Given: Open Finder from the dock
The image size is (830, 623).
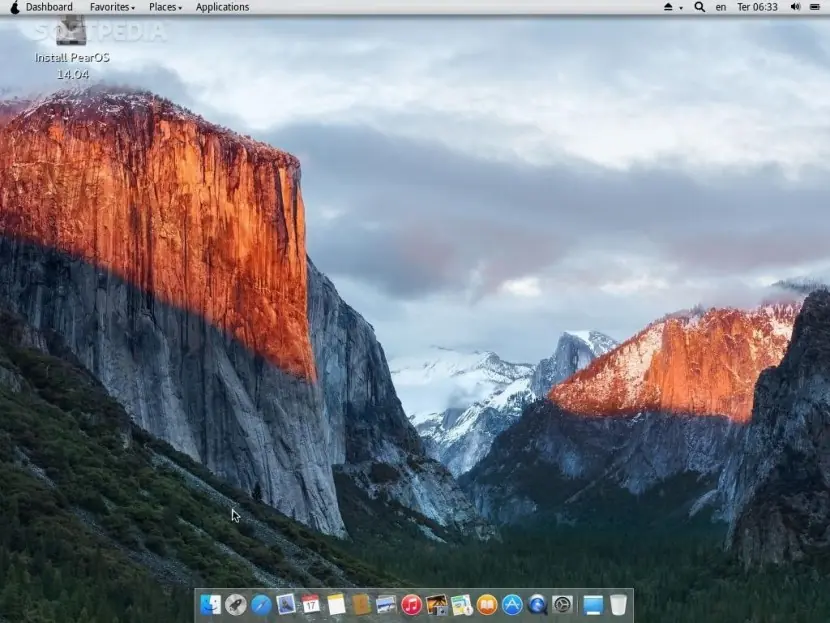Looking at the screenshot, I should click(x=210, y=604).
